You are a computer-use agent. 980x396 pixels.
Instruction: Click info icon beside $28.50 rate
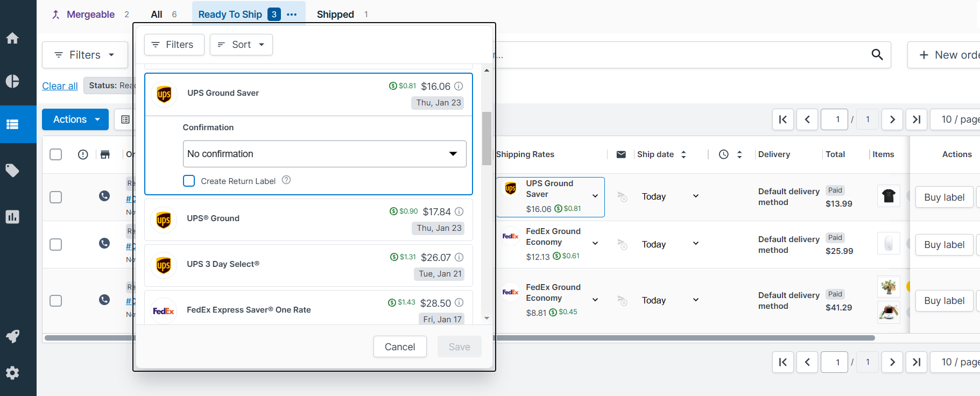pos(459,302)
